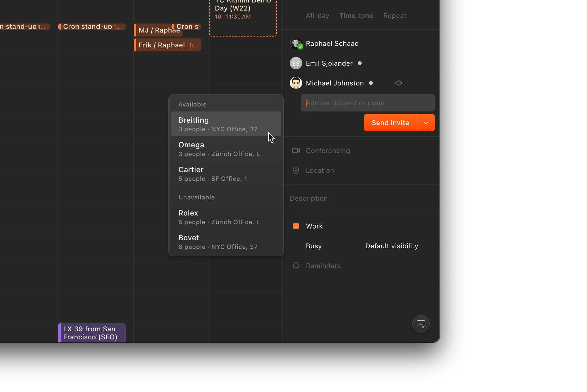Click the diamond icon beside Michael Johnston

(x=398, y=83)
